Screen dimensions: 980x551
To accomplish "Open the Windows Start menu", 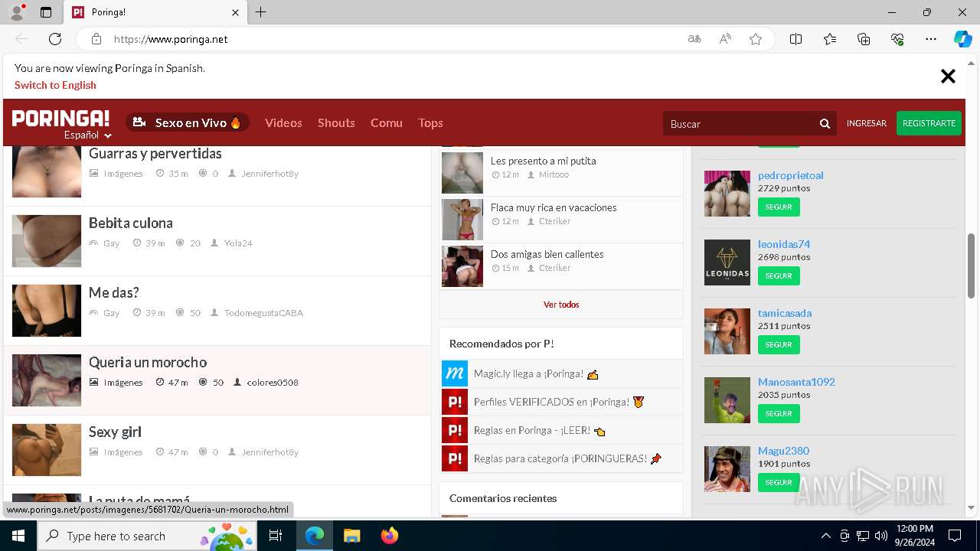I will pyautogui.click(x=18, y=536).
